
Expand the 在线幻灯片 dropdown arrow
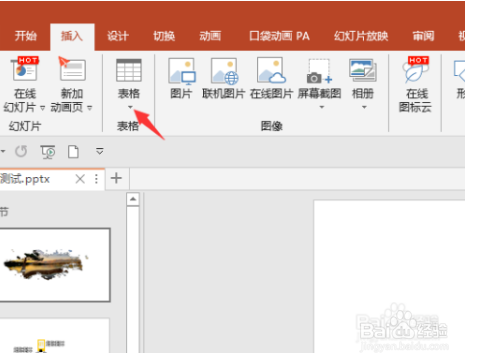pos(42,108)
